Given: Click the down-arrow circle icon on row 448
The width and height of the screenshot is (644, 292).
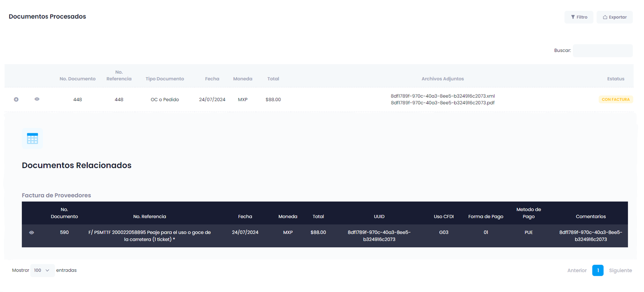Looking at the screenshot, I should click(x=16, y=99).
